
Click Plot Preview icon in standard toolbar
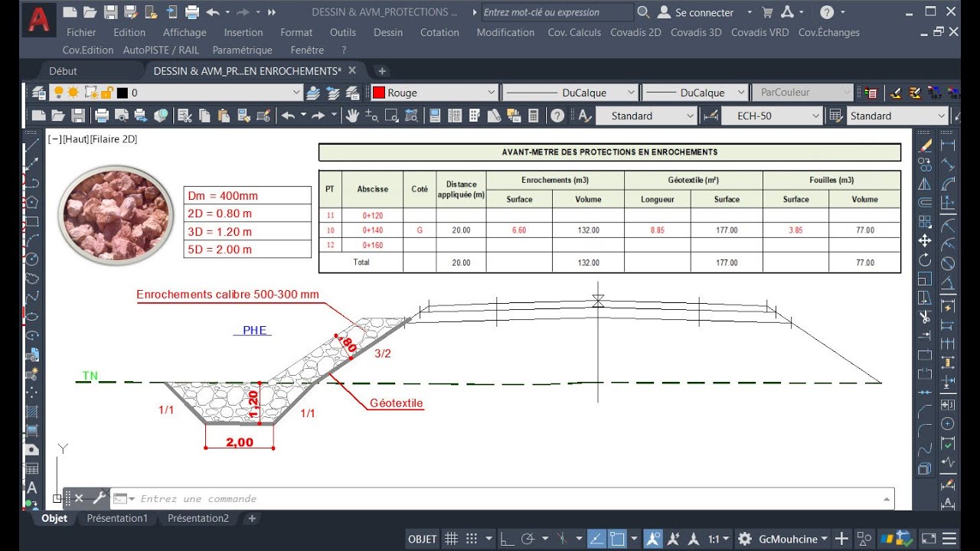click(x=121, y=116)
